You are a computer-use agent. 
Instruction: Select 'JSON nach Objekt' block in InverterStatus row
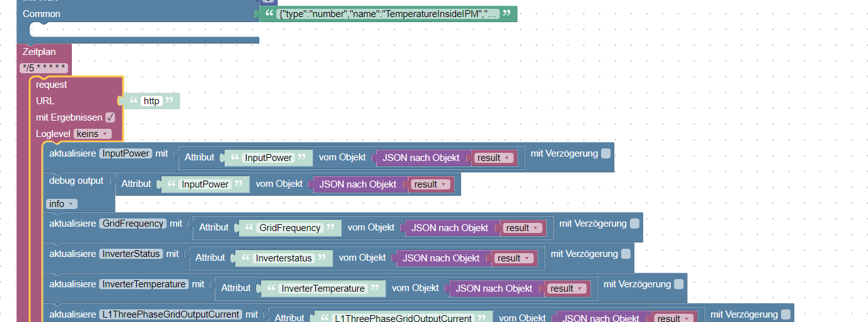(441, 258)
